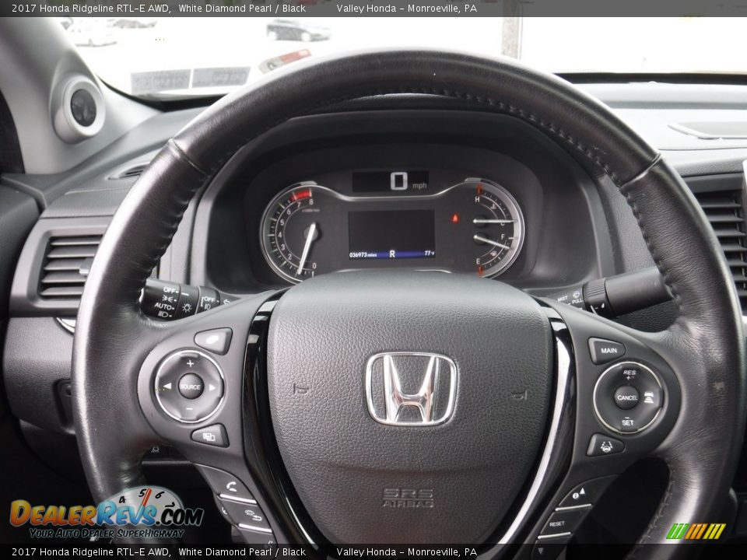Tap the adaptive cruise following-distance button
Image resolution: width=747 pixels, height=560 pixels.
pos(650,397)
